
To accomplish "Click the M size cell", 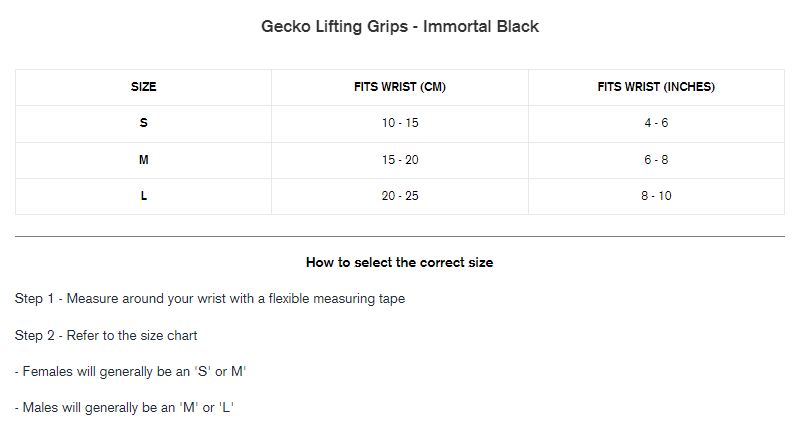I will 144,160.
